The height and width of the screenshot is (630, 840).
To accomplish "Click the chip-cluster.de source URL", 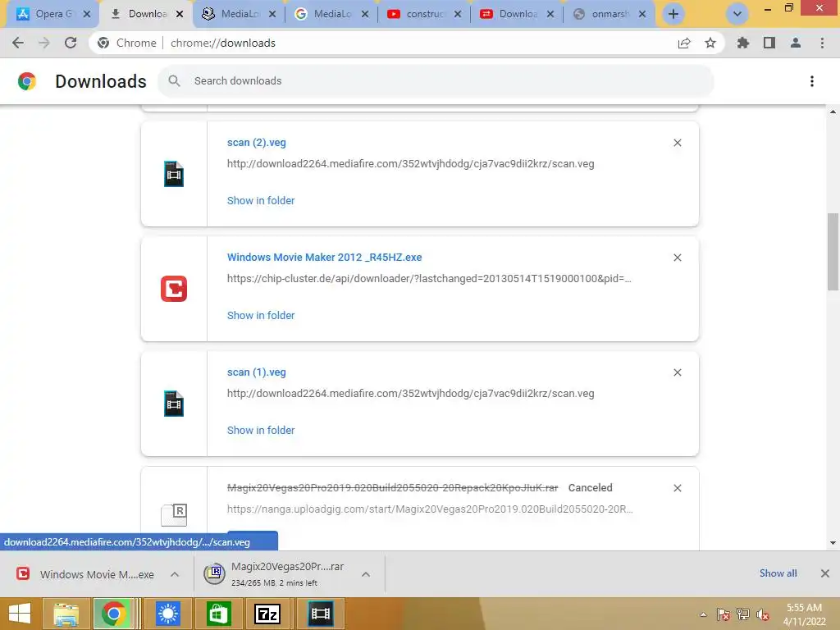I will point(429,279).
